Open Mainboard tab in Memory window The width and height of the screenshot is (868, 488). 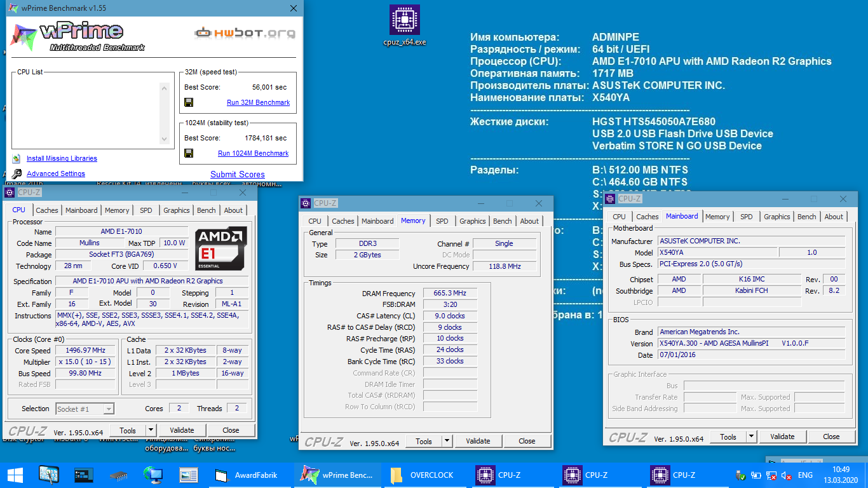coord(377,221)
